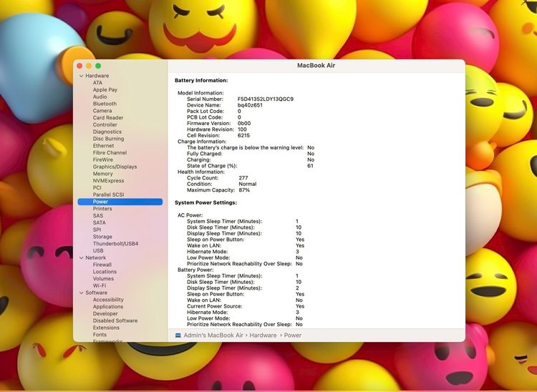
Task: Click the serial number F5D41352LDY13QGC9
Action: 266,99
